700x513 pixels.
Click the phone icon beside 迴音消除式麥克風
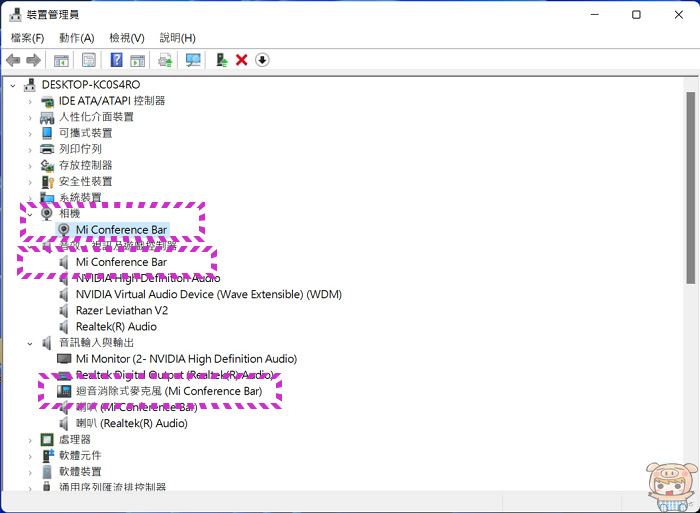pyautogui.click(x=64, y=391)
